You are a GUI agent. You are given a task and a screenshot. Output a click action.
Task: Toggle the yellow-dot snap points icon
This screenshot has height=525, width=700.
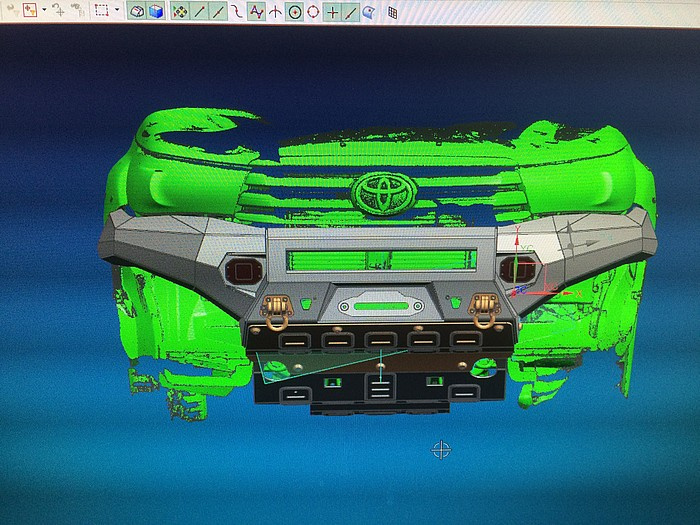click(x=180, y=12)
